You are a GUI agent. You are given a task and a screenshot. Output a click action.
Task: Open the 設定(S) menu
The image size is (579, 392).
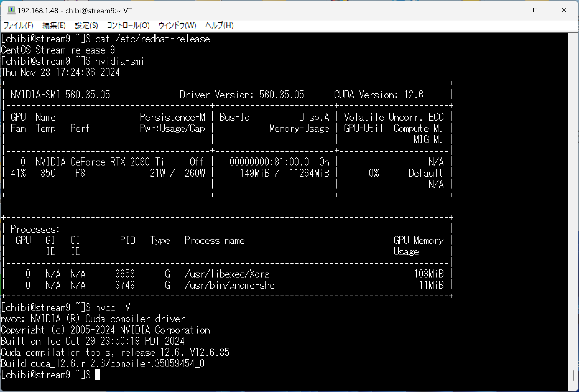[x=86, y=26]
